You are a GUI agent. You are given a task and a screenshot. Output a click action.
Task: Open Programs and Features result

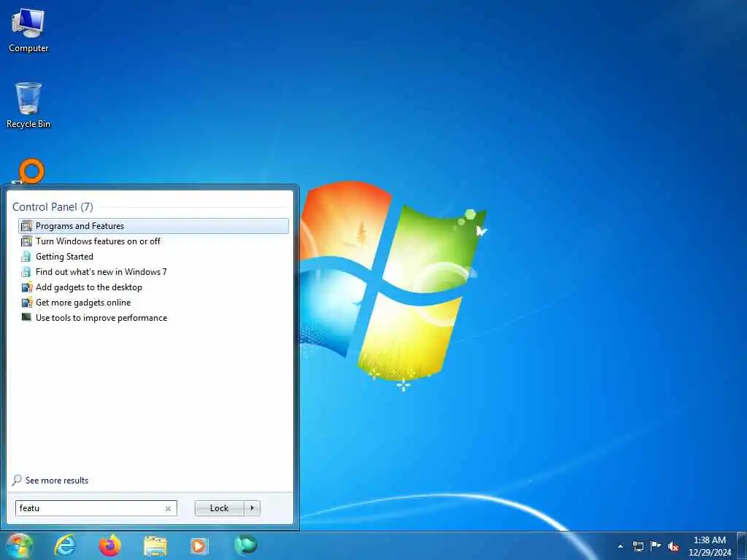tap(153, 226)
